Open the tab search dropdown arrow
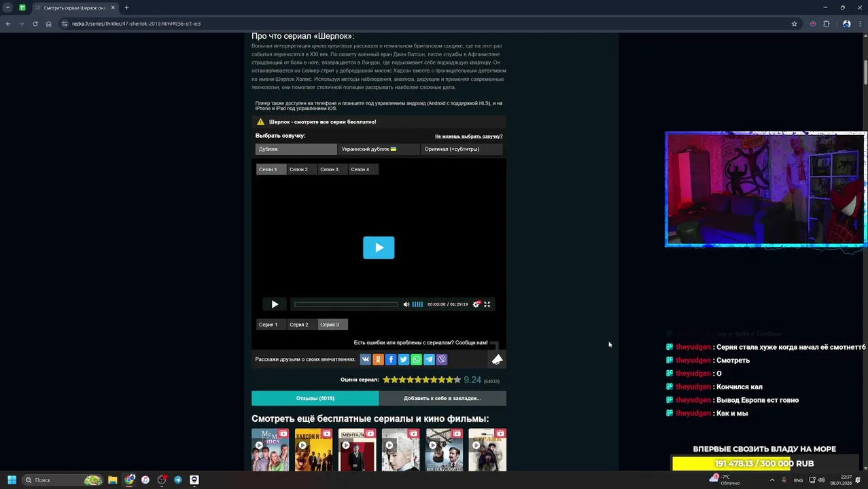This screenshot has width=868, height=489. [7, 7]
